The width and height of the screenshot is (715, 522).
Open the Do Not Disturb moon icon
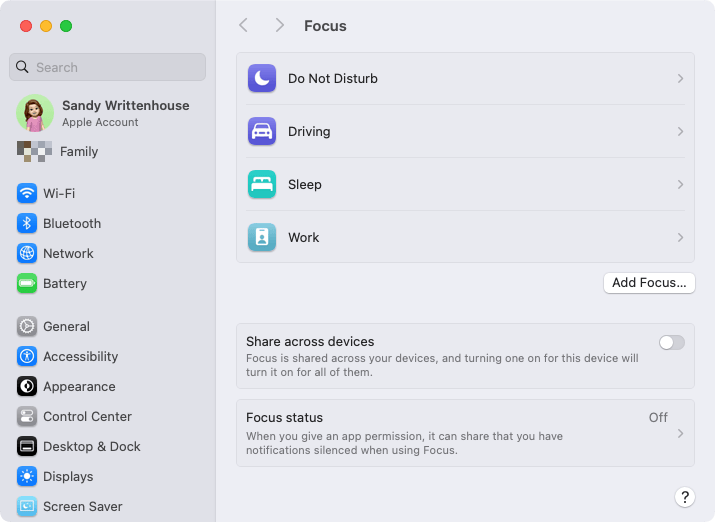point(262,78)
